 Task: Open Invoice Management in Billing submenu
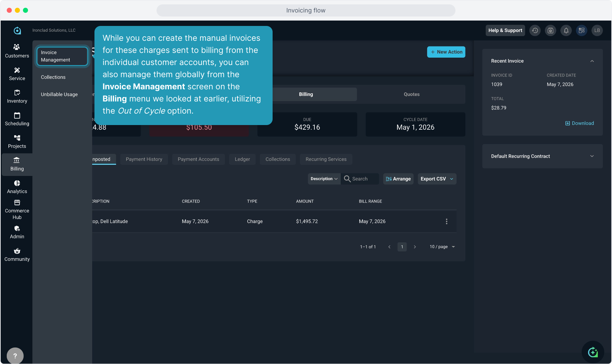[x=62, y=56]
